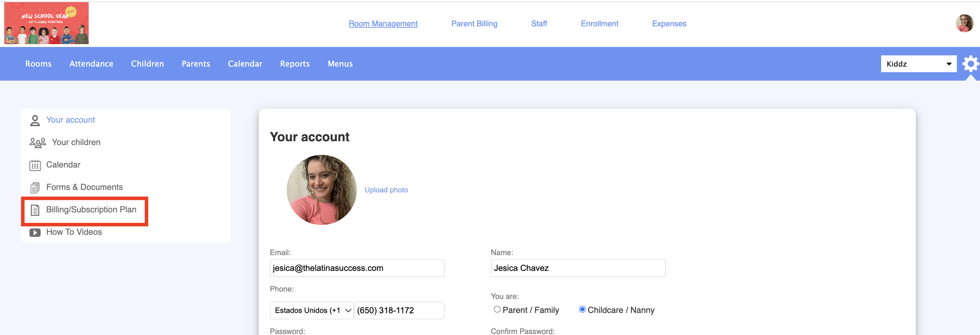Open Billing/Subscription Plan in sidebar
The width and height of the screenshot is (980, 335).
pos(91,210)
